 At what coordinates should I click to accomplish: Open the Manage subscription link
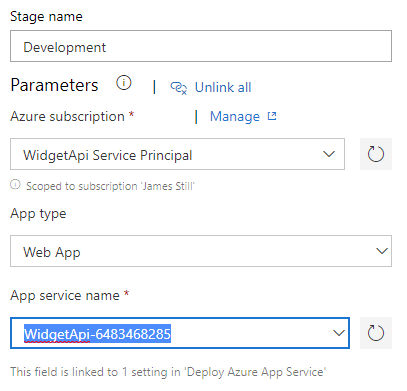[x=235, y=117]
